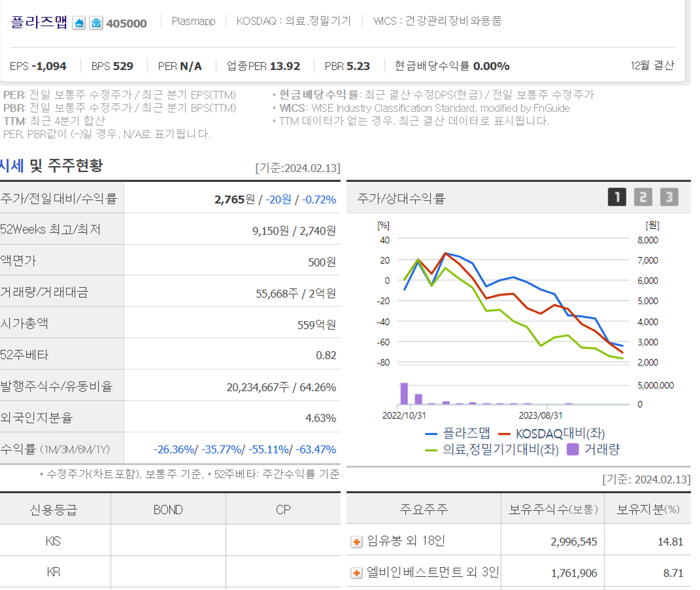Click the 플라즈맵 company name title
Image resolution: width=700 pixels, height=590 pixels.
point(39,22)
